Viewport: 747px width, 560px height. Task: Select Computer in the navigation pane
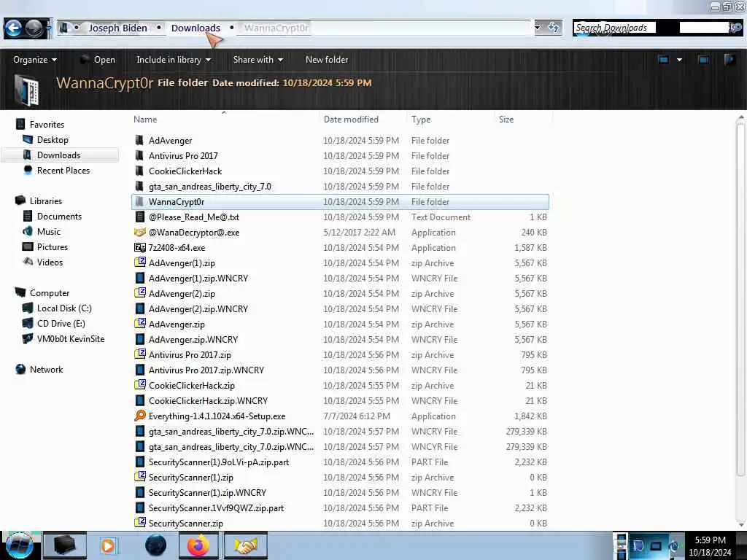tap(50, 293)
